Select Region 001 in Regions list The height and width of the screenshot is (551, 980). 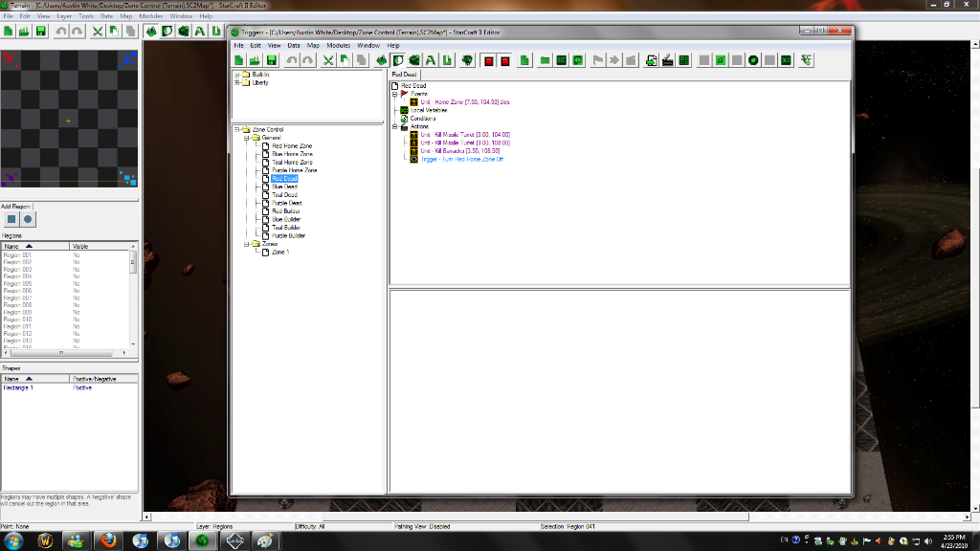pos(17,254)
